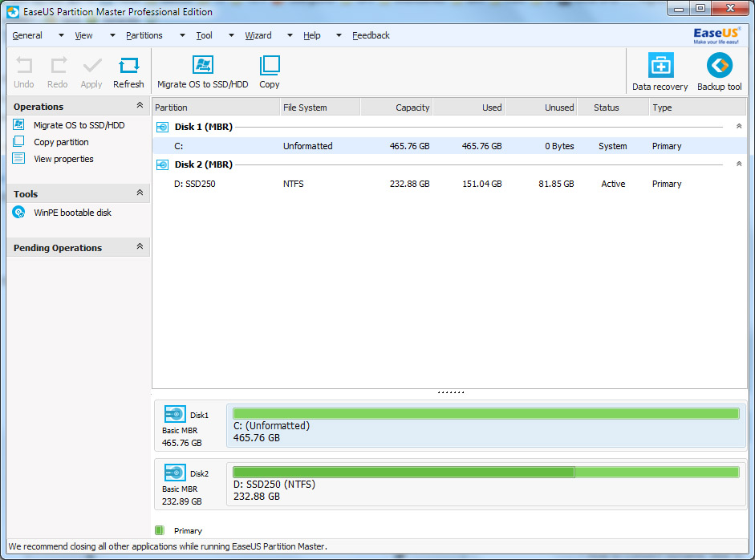Click View properties in Operations

[x=63, y=159]
